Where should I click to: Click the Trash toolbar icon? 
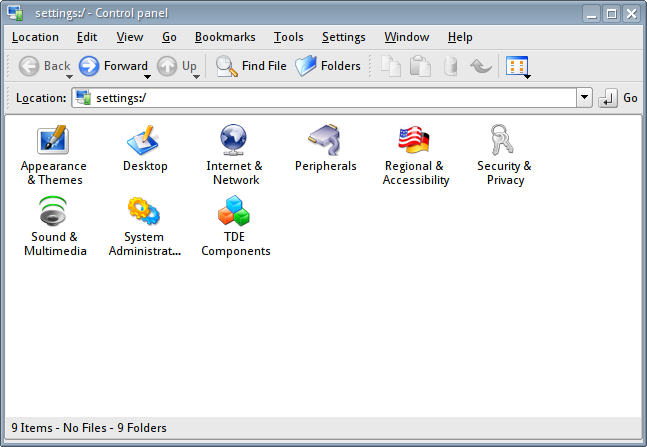click(450, 66)
